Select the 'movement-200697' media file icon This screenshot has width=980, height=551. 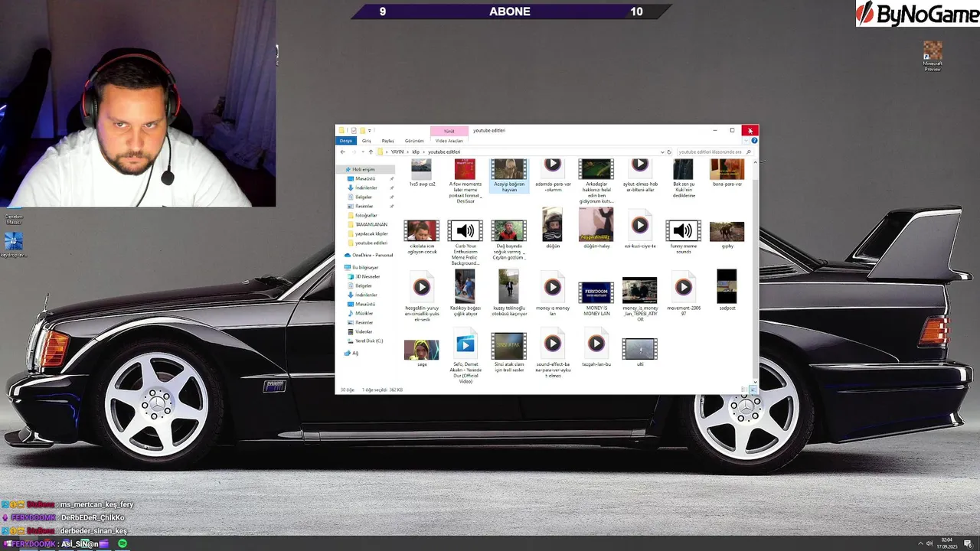pyautogui.click(x=683, y=287)
